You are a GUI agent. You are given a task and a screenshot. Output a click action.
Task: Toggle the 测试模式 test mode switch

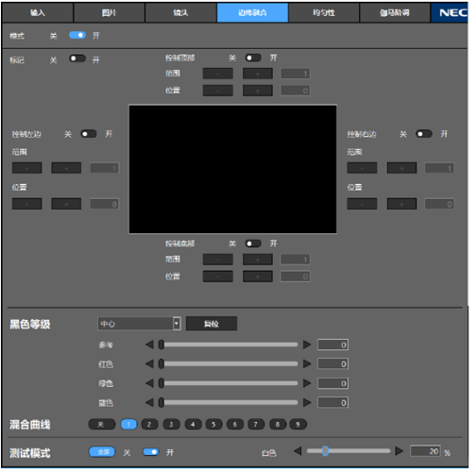(x=151, y=452)
